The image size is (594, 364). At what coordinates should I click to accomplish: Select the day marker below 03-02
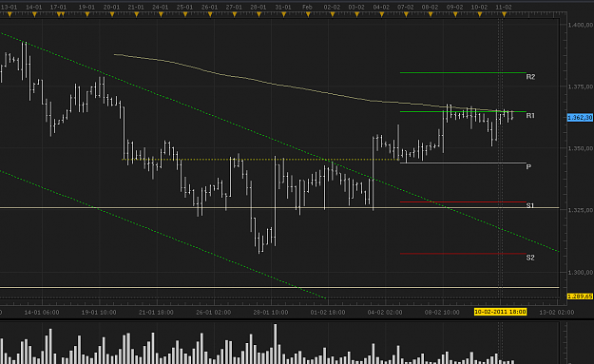[x=356, y=14]
